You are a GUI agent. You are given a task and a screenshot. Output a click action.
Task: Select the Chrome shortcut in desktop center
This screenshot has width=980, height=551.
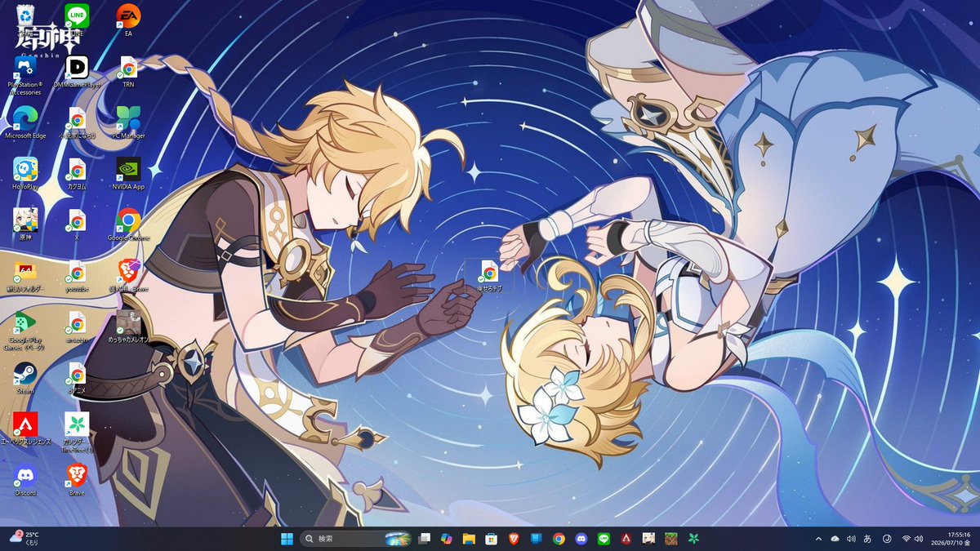(x=489, y=277)
